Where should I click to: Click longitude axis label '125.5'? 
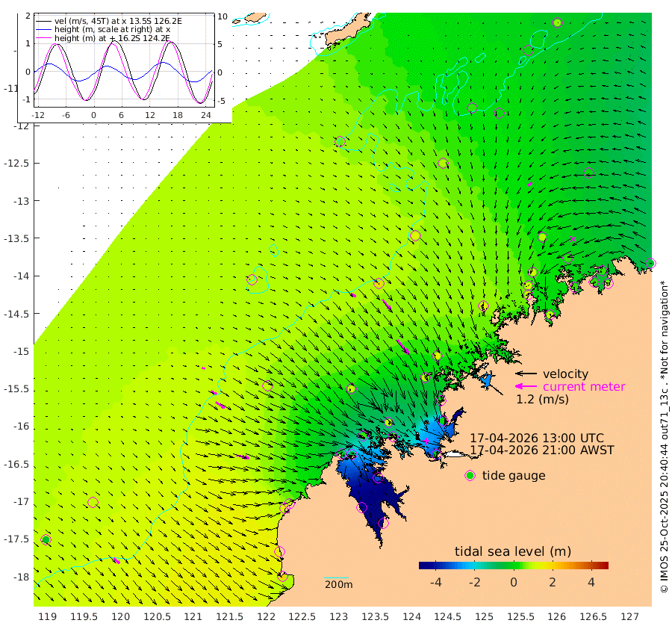pyautogui.click(x=520, y=617)
